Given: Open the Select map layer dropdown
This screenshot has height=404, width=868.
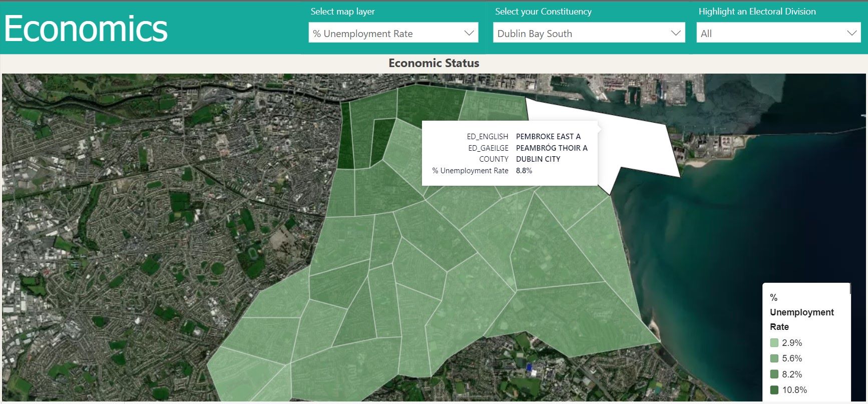Looking at the screenshot, I should (x=393, y=33).
